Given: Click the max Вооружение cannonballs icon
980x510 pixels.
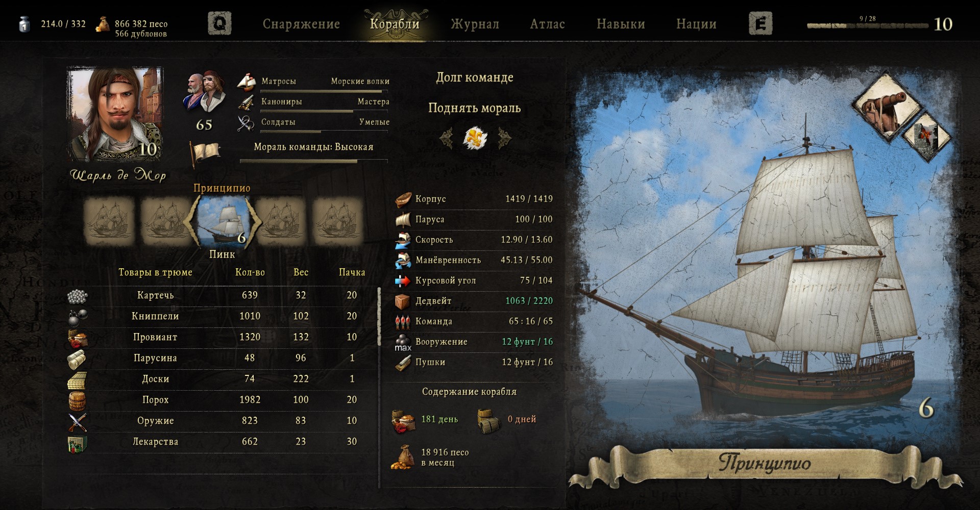Looking at the screenshot, I should point(403,342).
